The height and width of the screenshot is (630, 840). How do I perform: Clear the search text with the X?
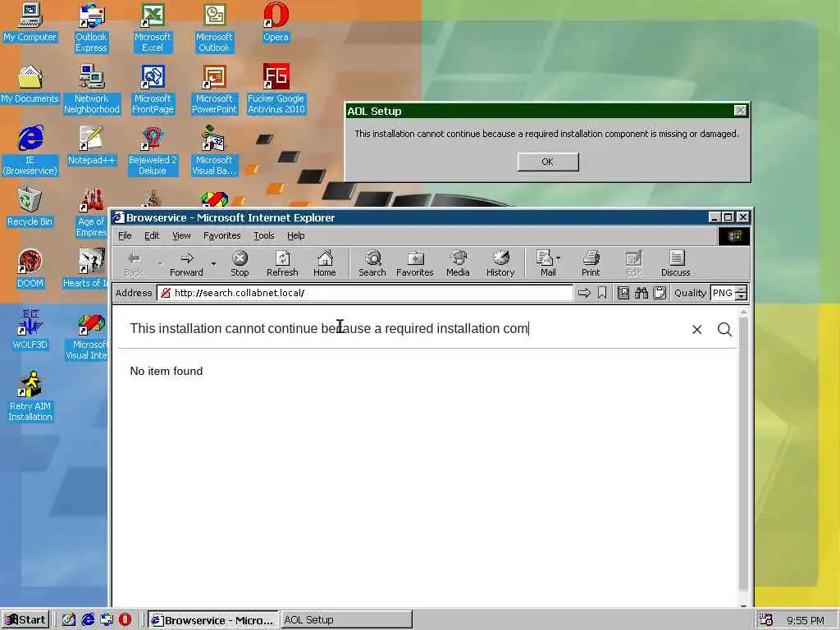click(x=697, y=330)
